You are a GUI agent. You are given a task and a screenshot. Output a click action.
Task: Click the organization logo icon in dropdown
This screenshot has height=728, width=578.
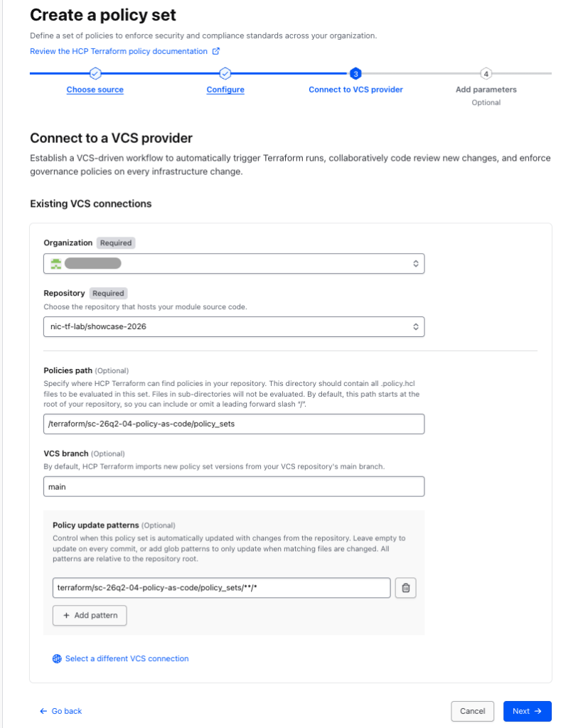(x=56, y=264)
